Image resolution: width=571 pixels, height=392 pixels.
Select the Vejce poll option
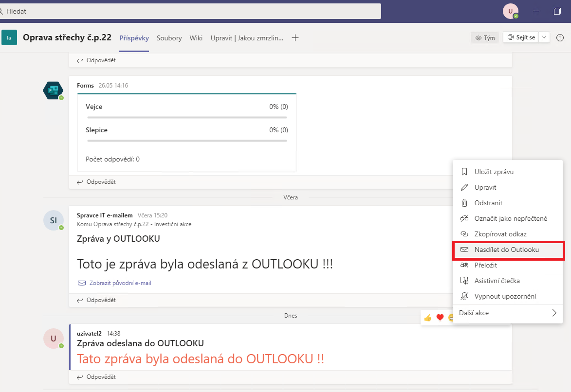pos(94,107)
